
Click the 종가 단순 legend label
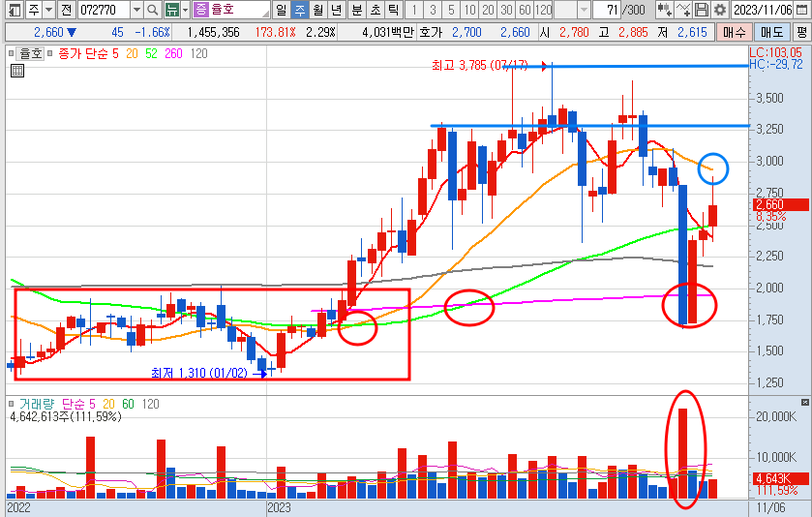pyautogui.click(x=83, y=53)
